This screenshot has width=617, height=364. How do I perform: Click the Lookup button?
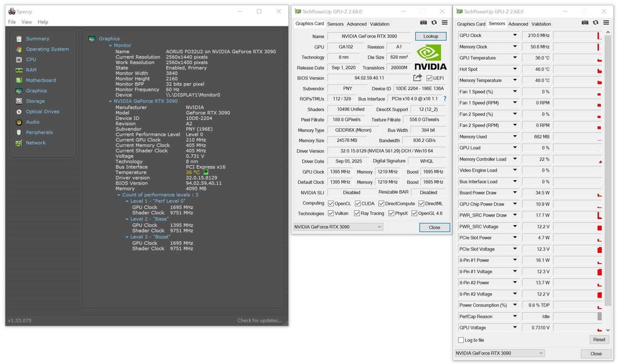pyautogui.click(x=431, y=36)
